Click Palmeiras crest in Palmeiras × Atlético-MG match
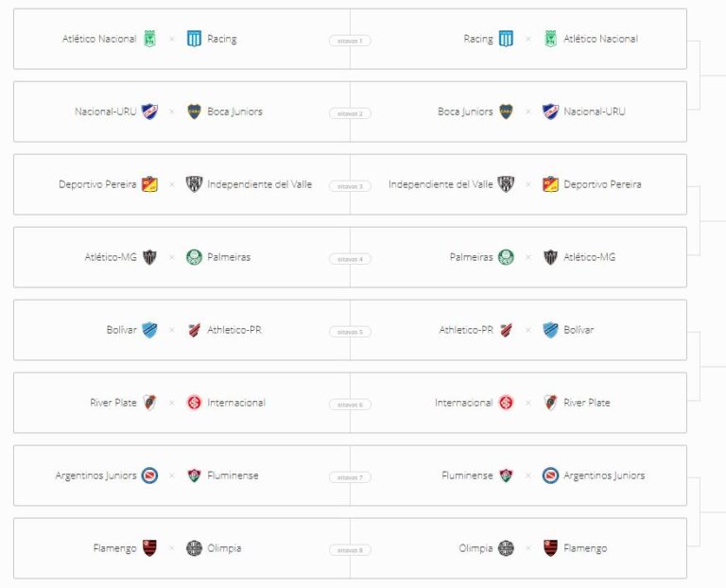Viewport: 726px width, 588px height. pyautogui.click(x=506, y=257)
